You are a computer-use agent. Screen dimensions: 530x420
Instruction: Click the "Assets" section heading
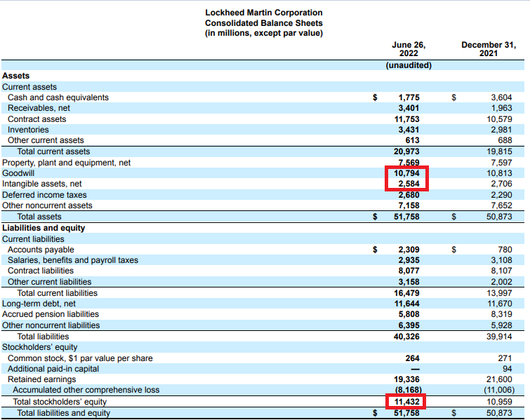(x=16, y=76)
